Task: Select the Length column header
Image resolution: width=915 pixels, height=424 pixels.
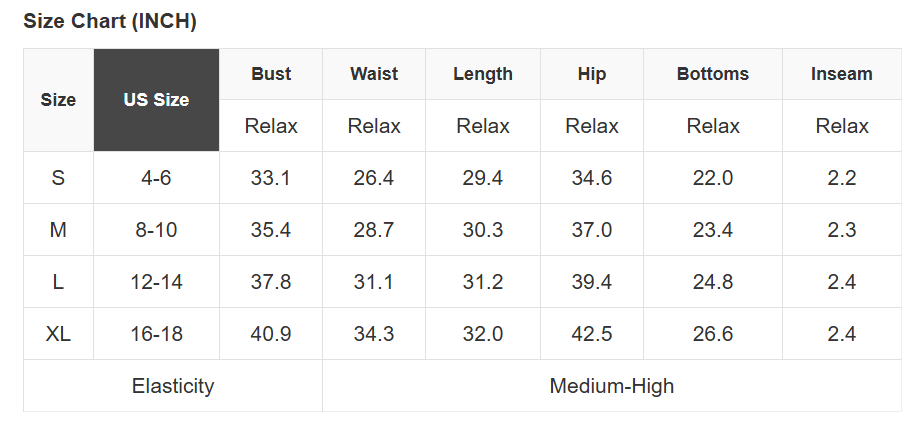Action: pyautogui.click(x=483, y=74)
